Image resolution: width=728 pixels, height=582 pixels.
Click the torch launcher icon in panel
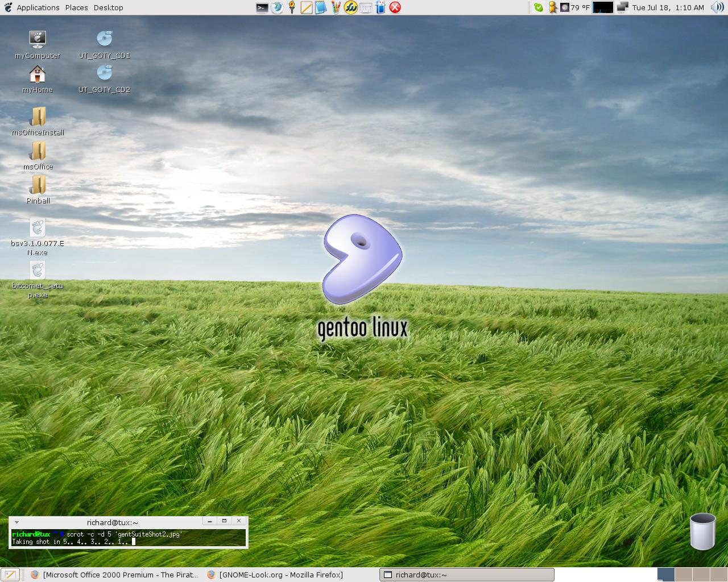point(292,7)
